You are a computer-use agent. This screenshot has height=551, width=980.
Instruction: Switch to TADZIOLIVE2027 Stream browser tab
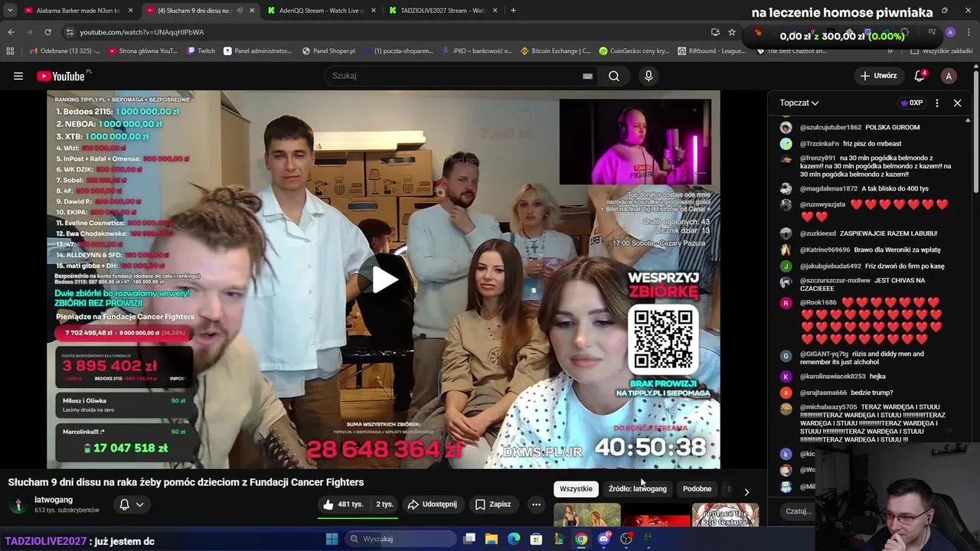click(443, 11)
